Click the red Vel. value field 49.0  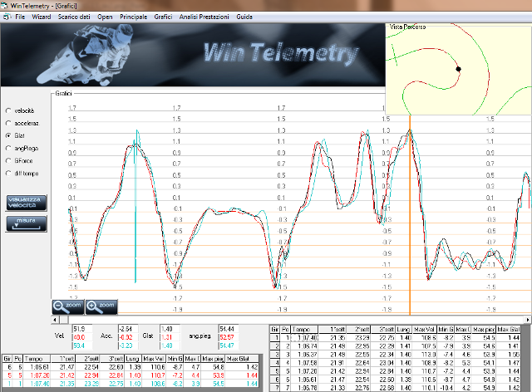(81, 337)
